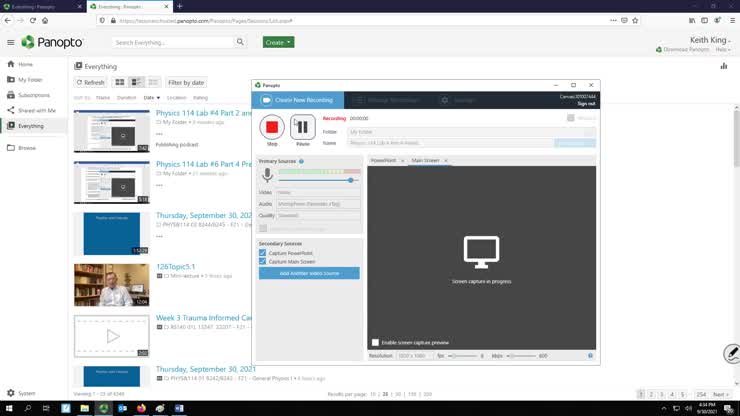Switch to the grid view layout icon
The height and width of the screenshot is (416, 740).
[x=120, y=82]
